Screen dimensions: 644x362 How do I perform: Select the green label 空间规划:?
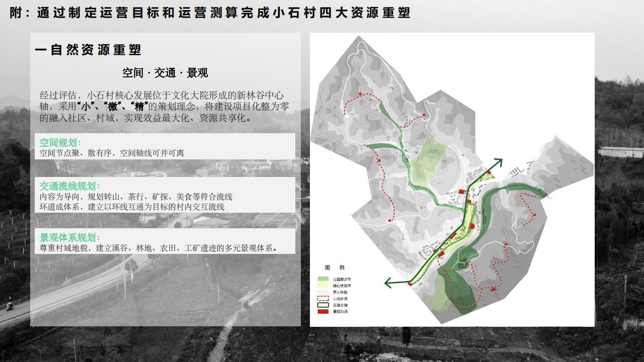click(60, 142)
